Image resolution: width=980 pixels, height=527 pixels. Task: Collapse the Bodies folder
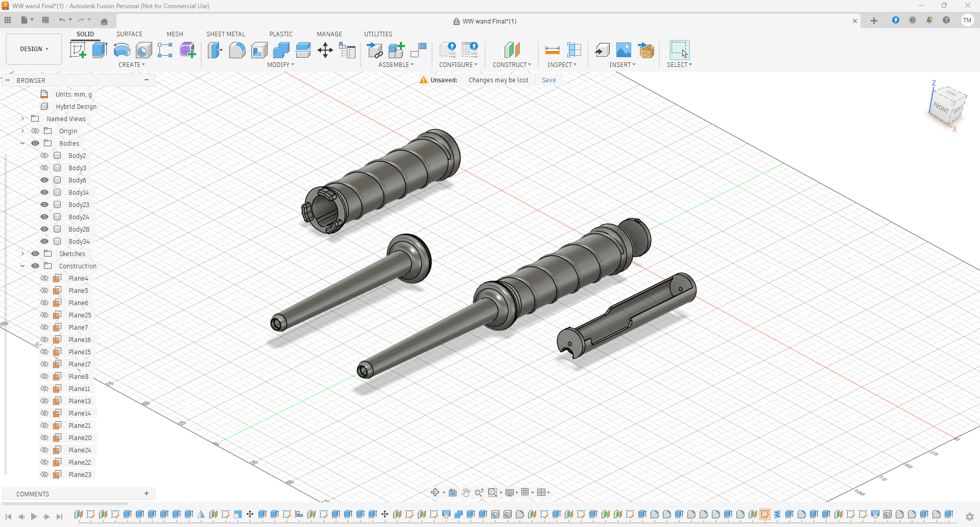click(x=22, y=143)
